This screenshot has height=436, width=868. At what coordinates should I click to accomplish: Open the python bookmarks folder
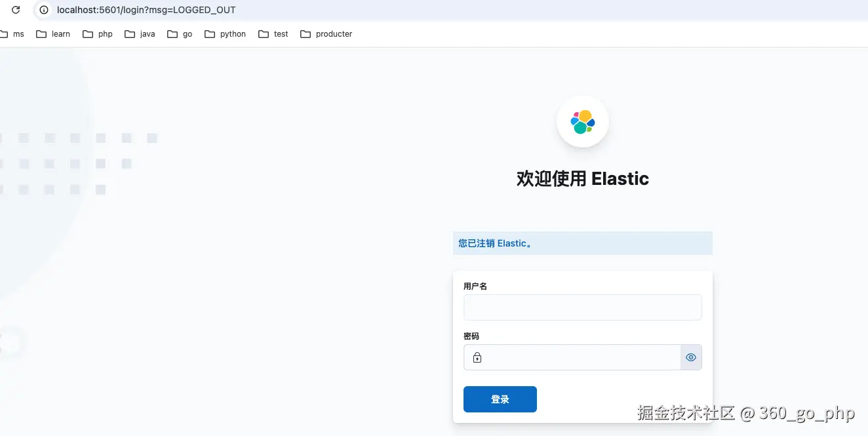(225, 34)
